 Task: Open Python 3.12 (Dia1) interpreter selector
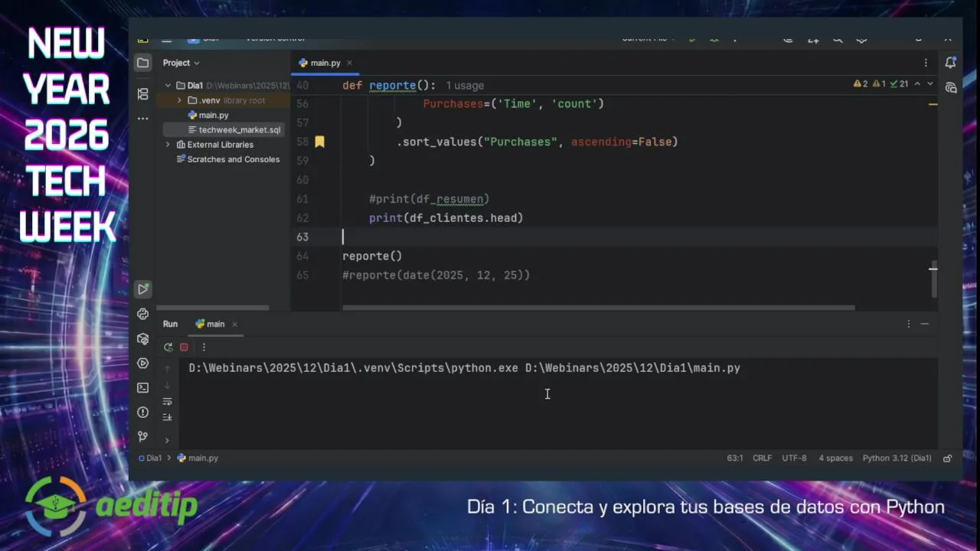pyautogui.click(x=897, y=458)
